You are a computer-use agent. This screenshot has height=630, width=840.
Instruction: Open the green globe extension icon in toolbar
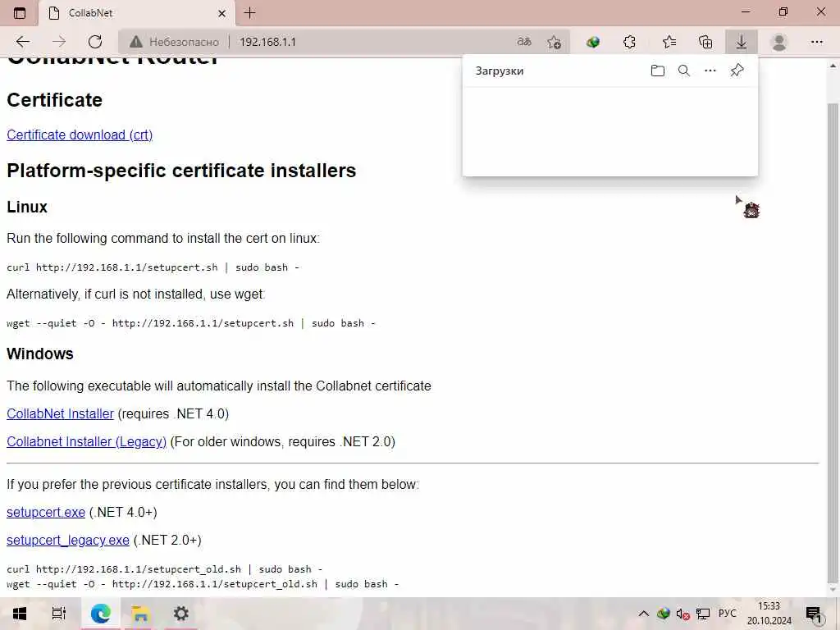point(592,42)
